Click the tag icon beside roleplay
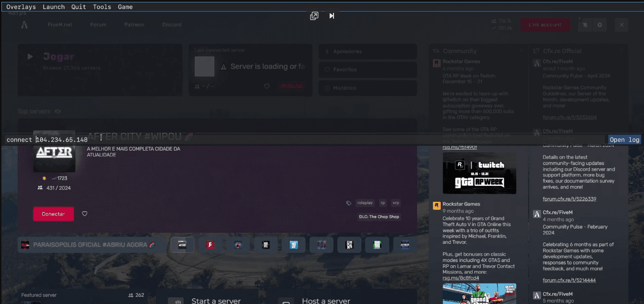 (x=349, y=203)
